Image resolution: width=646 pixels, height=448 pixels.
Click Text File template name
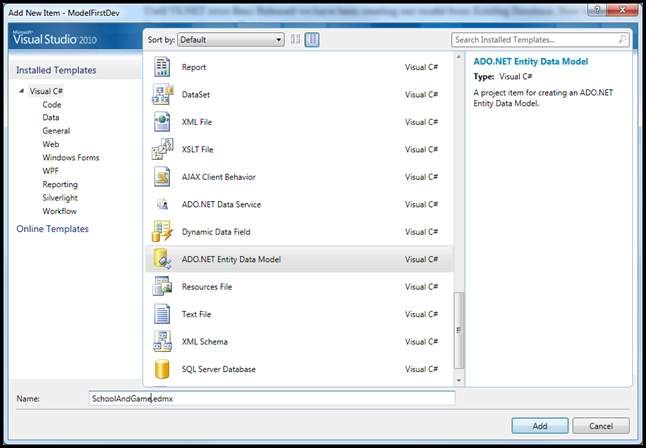click(197, 314)
